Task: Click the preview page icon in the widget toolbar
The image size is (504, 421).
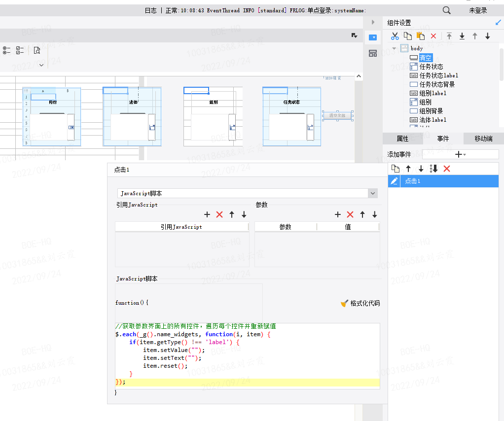Action: (36, 50)
